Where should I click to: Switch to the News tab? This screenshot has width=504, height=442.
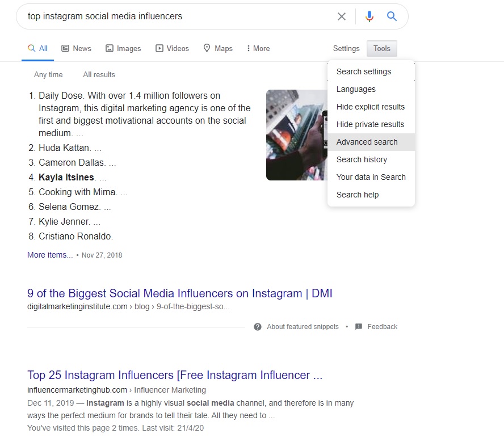[76, 48]
